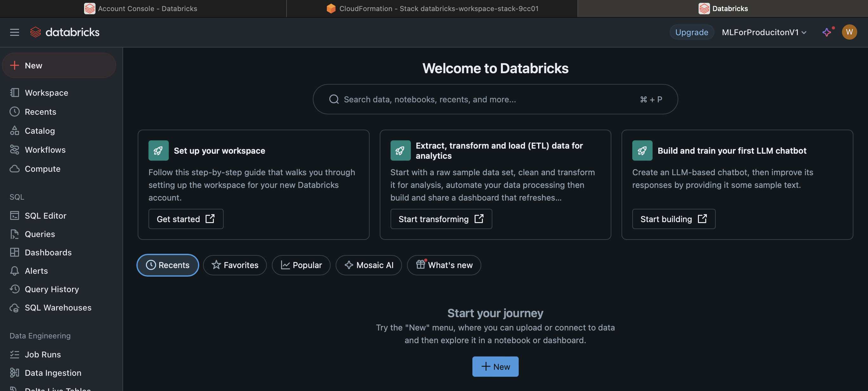Click the 'Start your journey' heading
The height and width of the screenshot is (391, 868).
coord(495,313)
